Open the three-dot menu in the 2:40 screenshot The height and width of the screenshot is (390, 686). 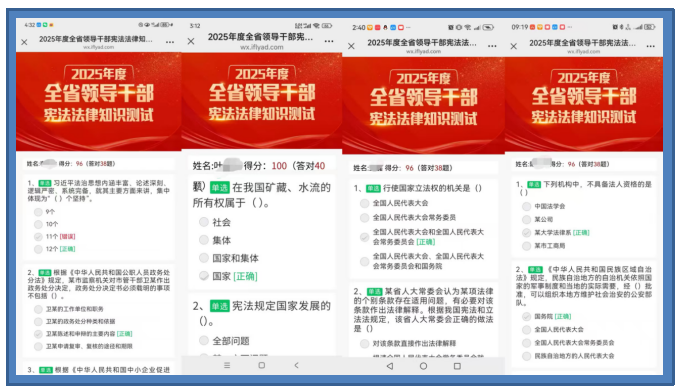(492, 46)
